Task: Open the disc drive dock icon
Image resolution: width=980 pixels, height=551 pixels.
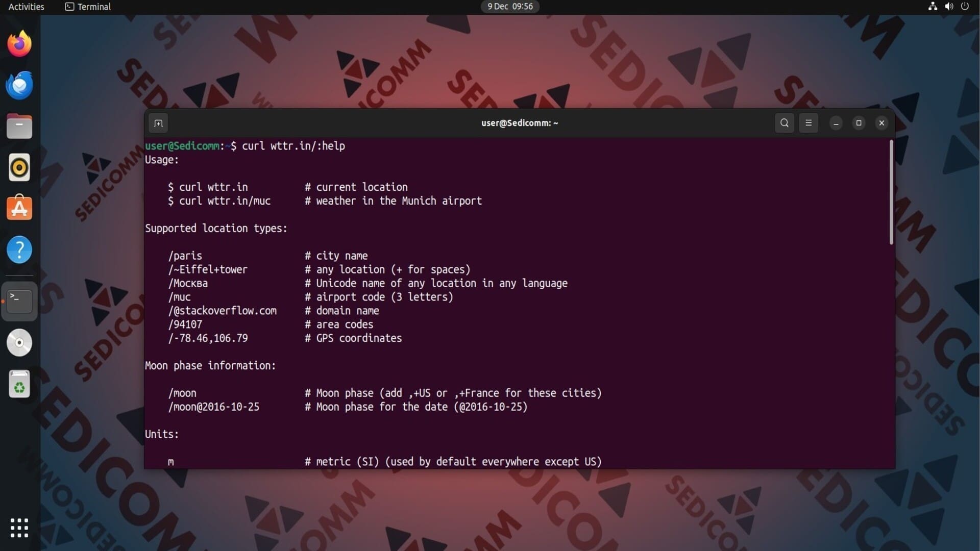Action: click(19, 342)
